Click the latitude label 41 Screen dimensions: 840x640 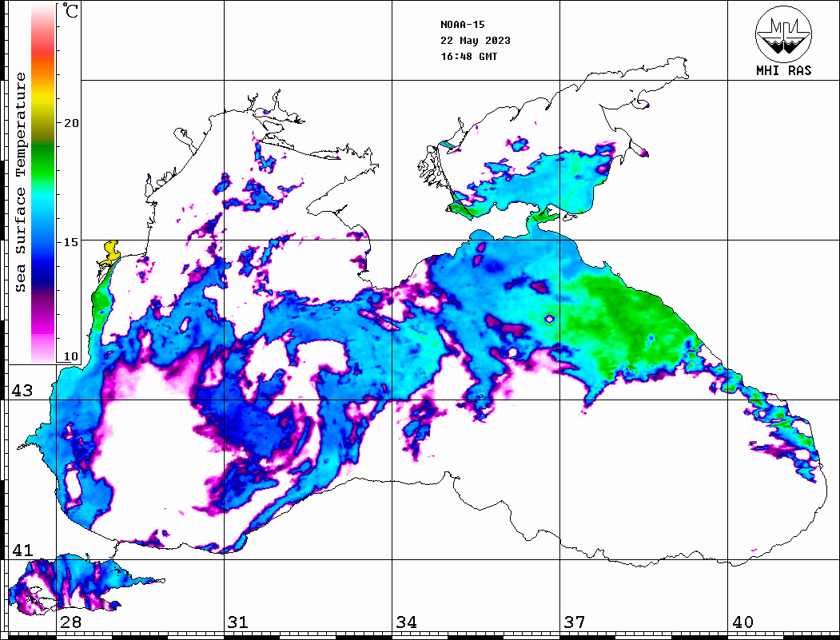tap(22, 550)
